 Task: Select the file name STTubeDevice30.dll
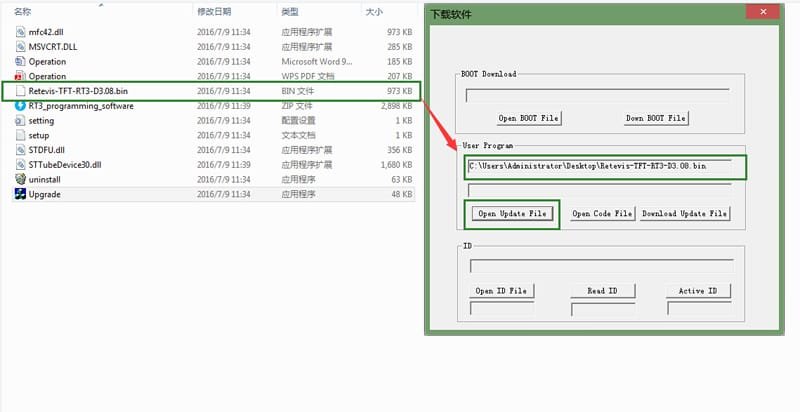65,165
